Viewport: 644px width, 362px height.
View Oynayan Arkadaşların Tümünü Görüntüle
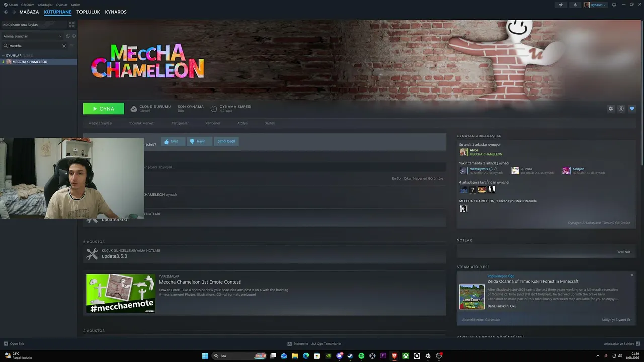(599, 223)
